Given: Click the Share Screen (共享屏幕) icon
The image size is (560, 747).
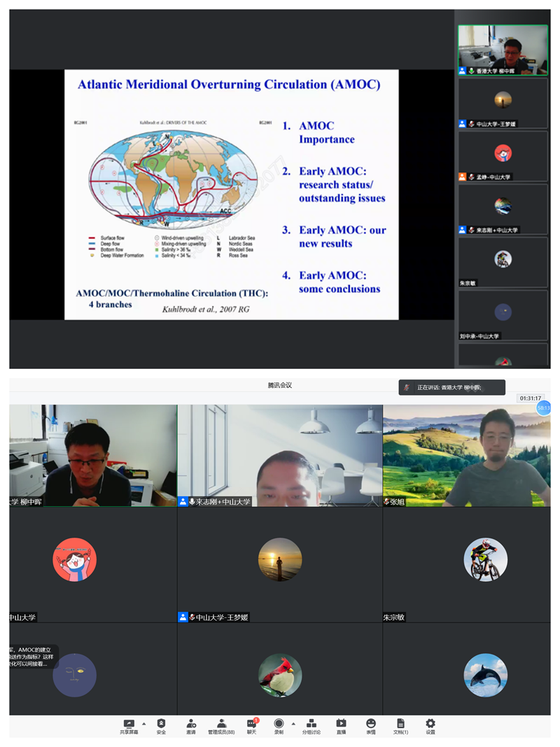Looking at the screenshot, I should click(129, 724).
